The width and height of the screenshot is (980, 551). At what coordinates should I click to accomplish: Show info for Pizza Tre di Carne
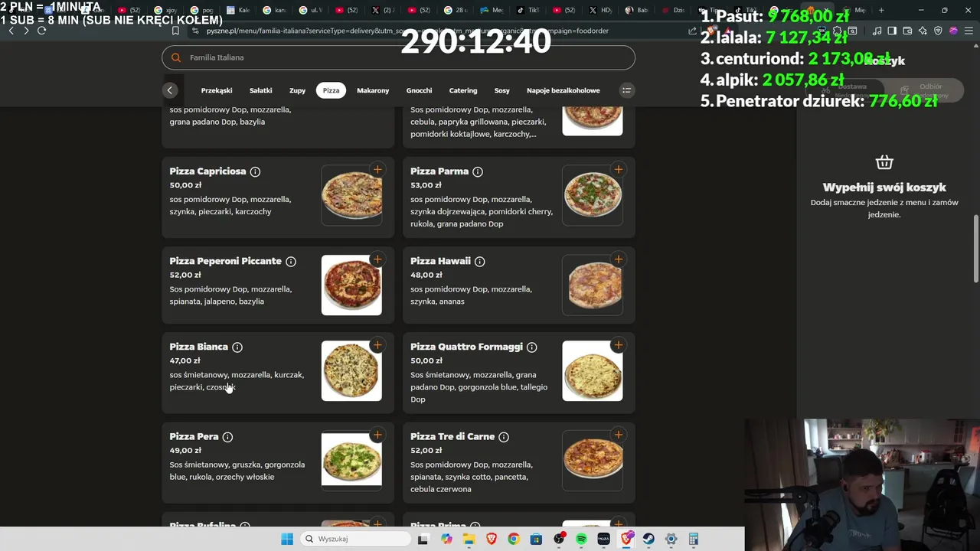504,437
